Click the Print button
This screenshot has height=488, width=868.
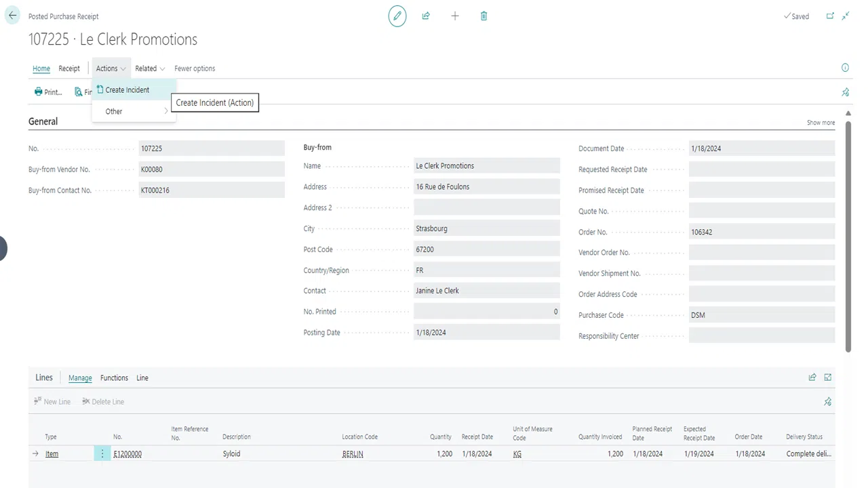48,91
